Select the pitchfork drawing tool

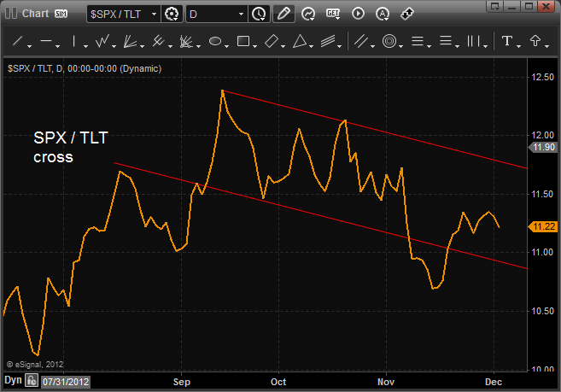158,41
